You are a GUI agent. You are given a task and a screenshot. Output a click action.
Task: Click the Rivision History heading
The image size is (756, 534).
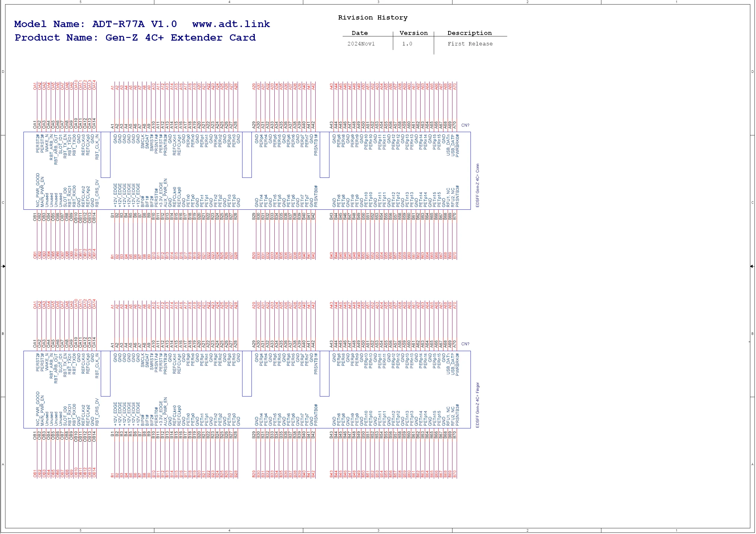coord(373,17)
